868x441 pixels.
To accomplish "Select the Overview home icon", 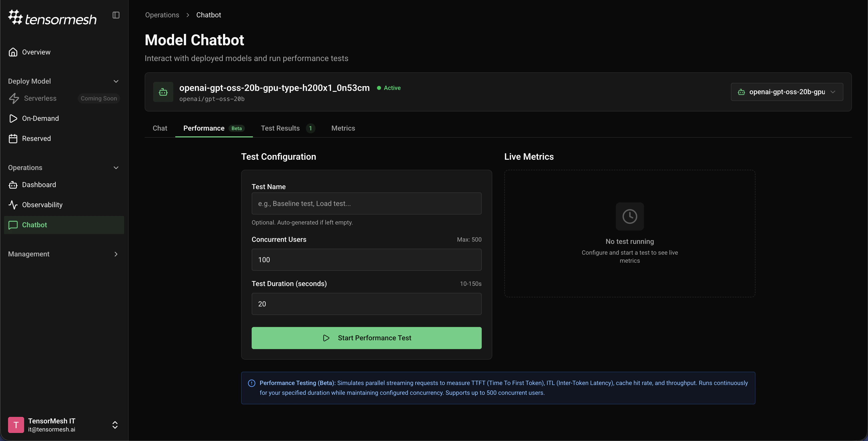I will click(13, 51).
